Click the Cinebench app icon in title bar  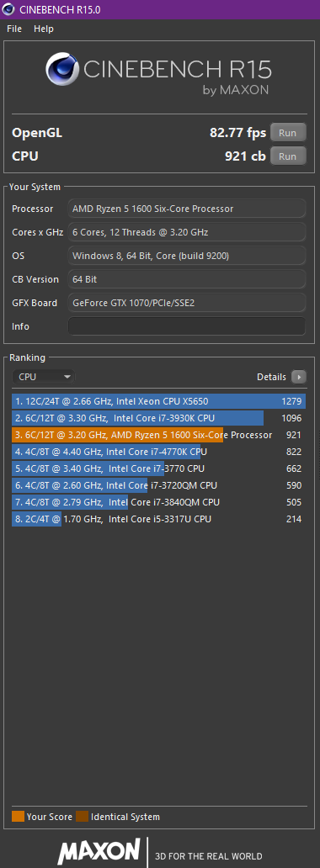[x=8, y=9]
